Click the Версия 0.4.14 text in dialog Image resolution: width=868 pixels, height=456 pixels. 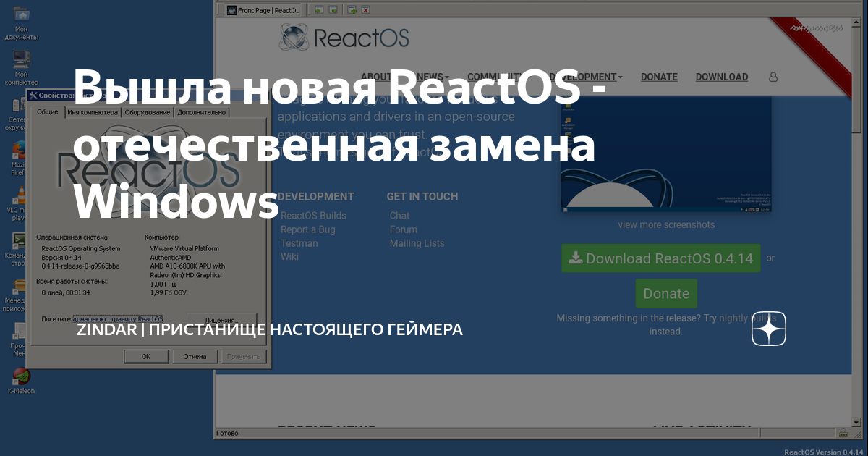click(63, 258)
